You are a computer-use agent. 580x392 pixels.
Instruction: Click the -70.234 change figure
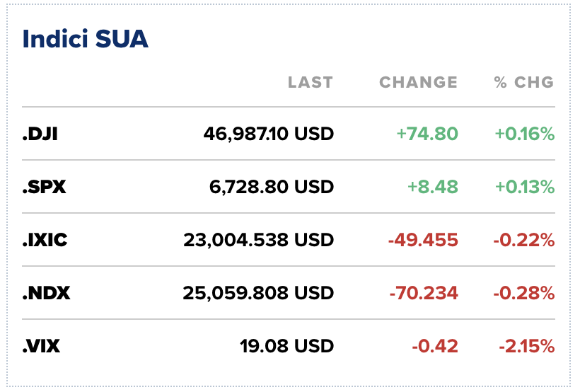click(423, 293)
